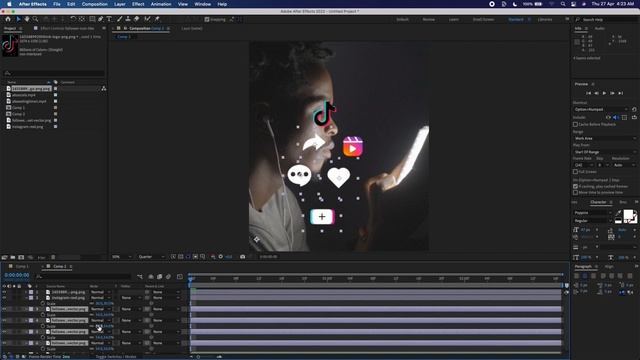Select the Eraser tool
The height and width of the screenshot is (360, 640).
click(x=137, y=19)
